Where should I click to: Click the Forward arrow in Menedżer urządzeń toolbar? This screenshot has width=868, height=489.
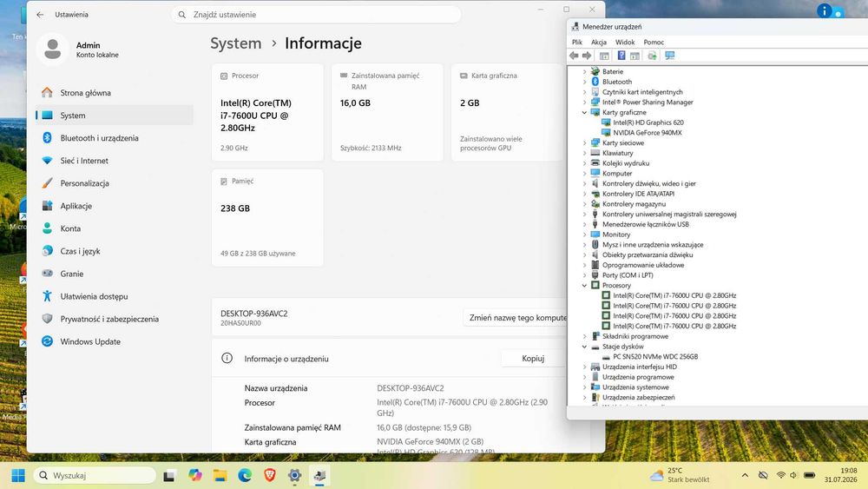click(x=587, y=56)
